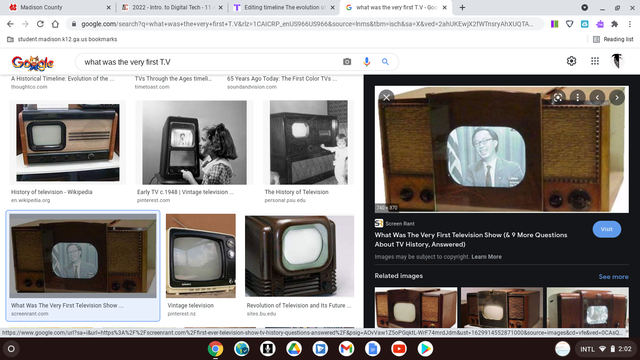Screen dimensions: 640x360
Task: Open the browser home page
Action: [x=55, y=24]
